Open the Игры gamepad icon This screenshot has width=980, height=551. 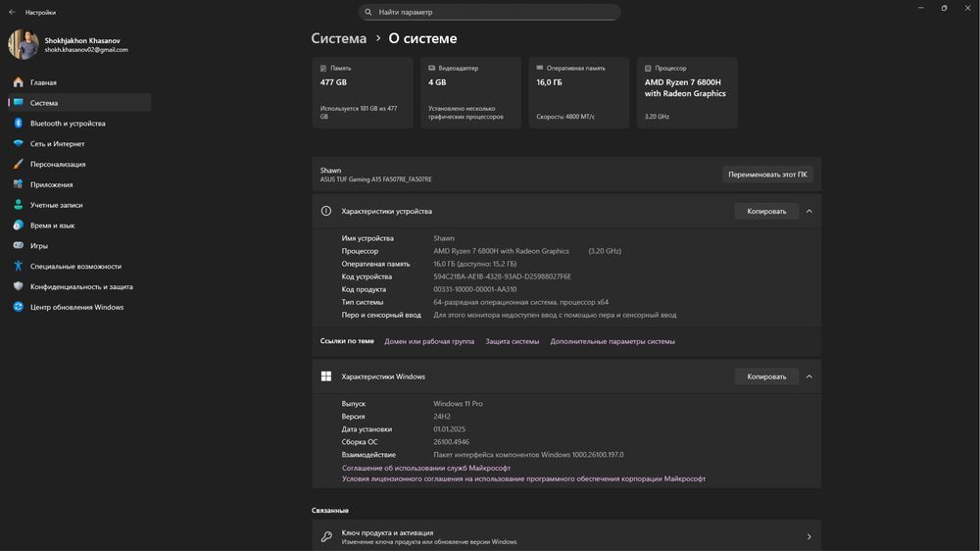click(18, 245)
